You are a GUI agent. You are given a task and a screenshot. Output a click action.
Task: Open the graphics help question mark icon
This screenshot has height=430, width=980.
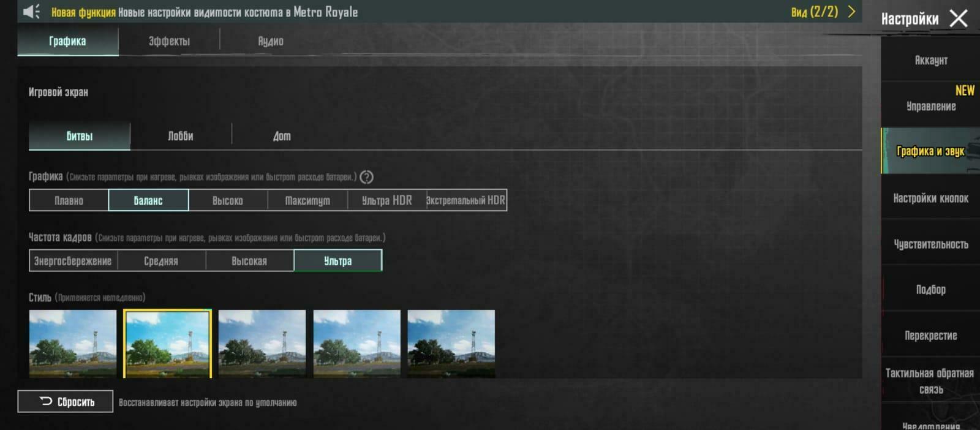[366, 177]
